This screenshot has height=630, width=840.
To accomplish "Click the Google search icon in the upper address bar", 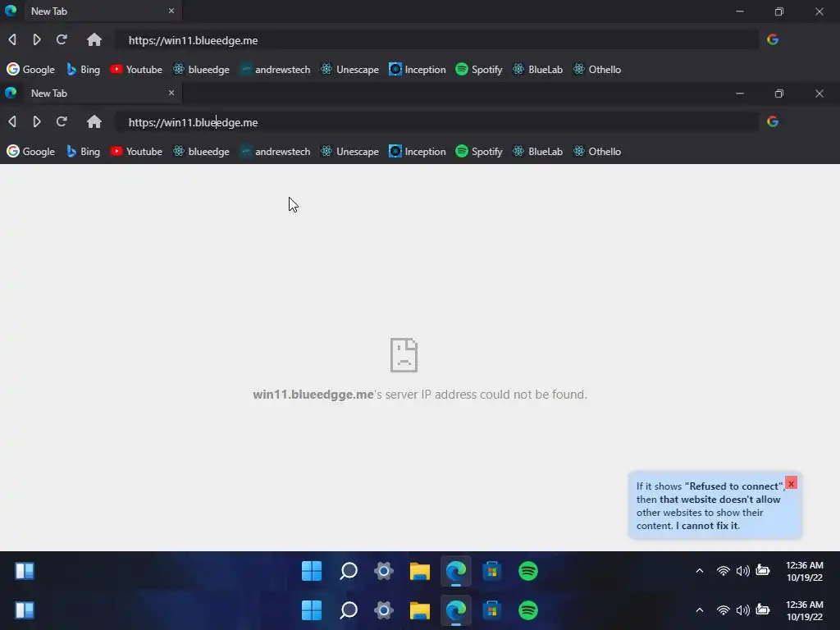I will (x=773, y=39).
